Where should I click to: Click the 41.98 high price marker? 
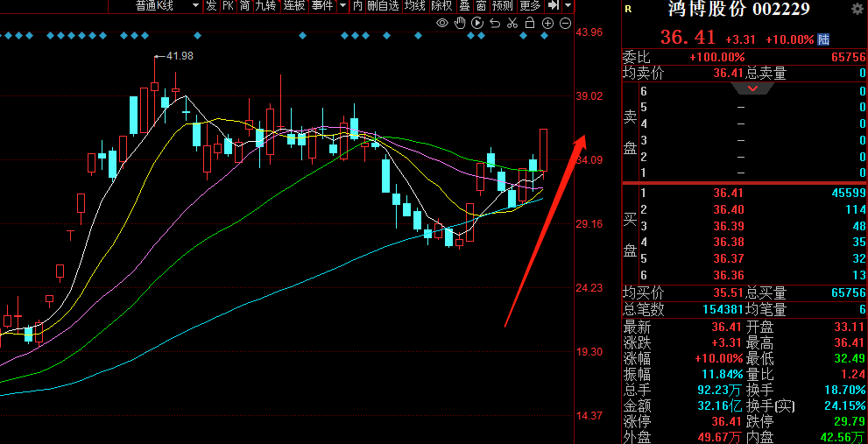tap(179, 56)
